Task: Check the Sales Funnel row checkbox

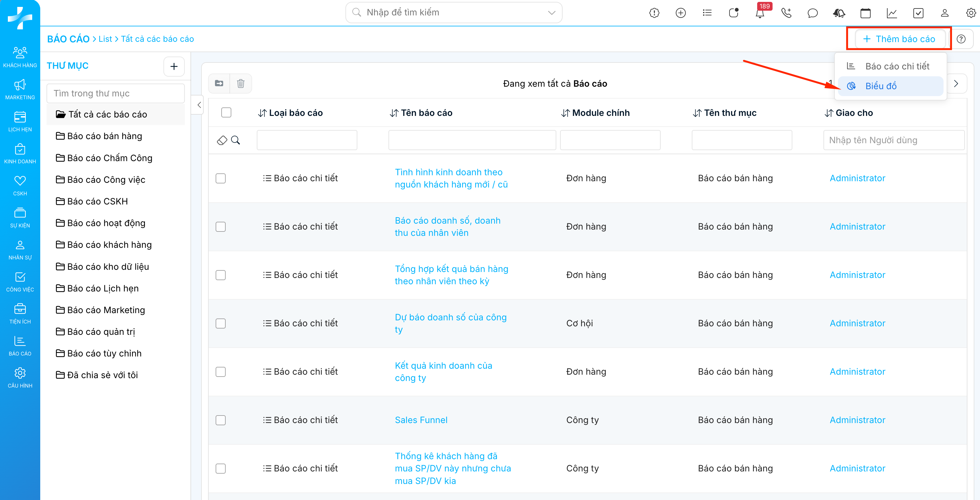Action: click(221, 420)
